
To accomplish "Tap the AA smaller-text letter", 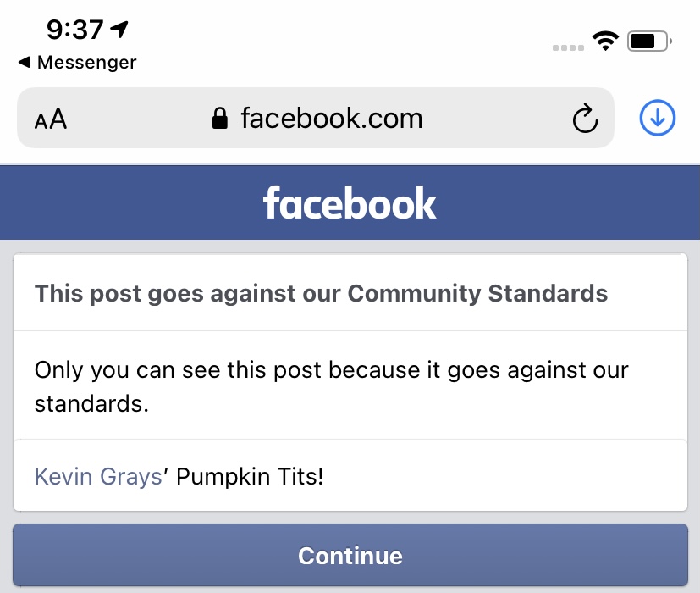I will point(41,121).
